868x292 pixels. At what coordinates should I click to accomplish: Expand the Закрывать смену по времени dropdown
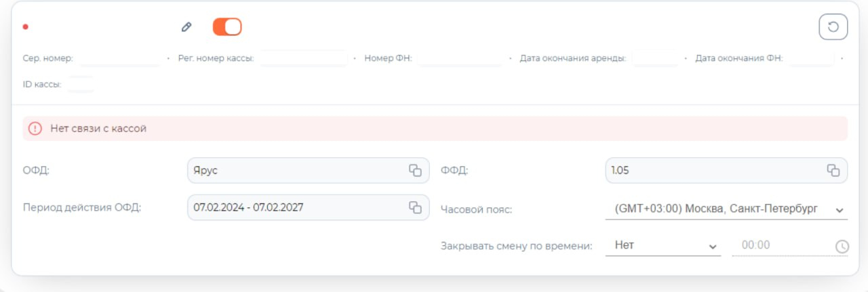663,246
